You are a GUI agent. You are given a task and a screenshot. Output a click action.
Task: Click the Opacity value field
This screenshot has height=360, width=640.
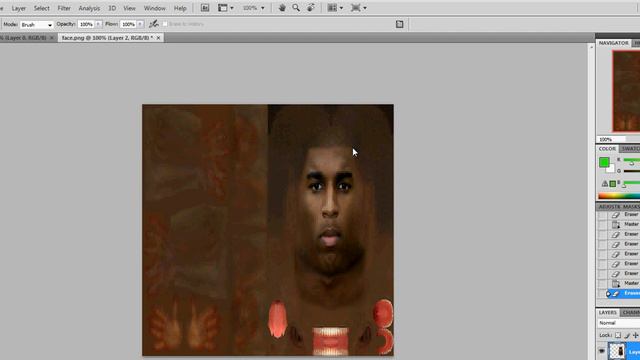tap(86, 24)
